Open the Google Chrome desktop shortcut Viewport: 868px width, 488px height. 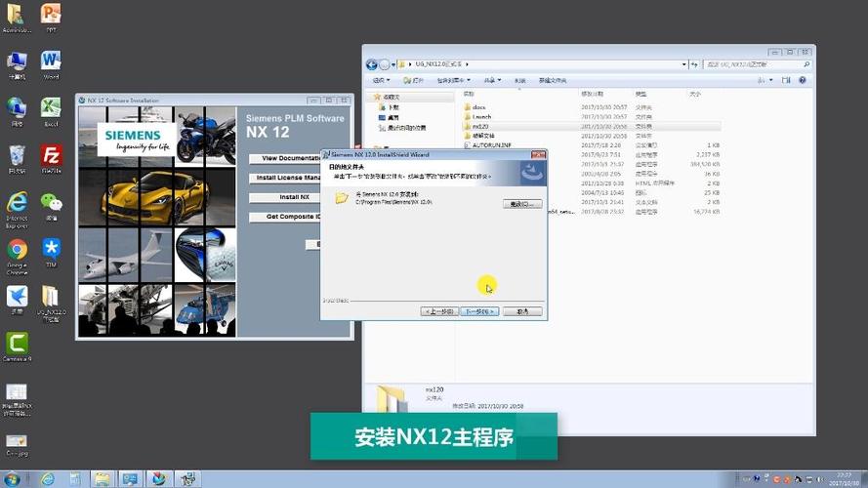coord(18,256)
